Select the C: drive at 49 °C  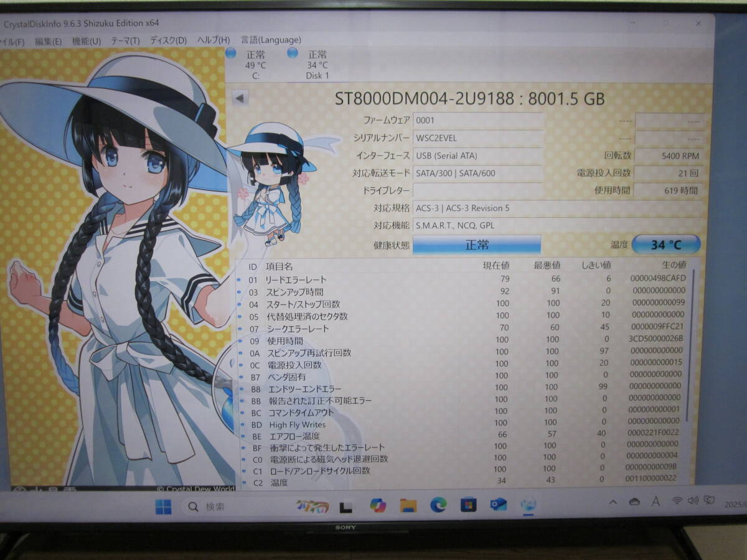(x=255, y=65)
